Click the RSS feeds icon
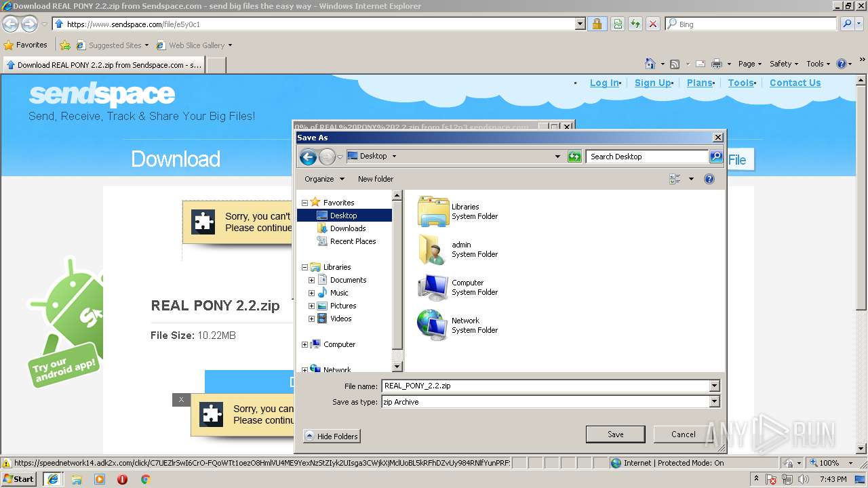 coord(675,64)
